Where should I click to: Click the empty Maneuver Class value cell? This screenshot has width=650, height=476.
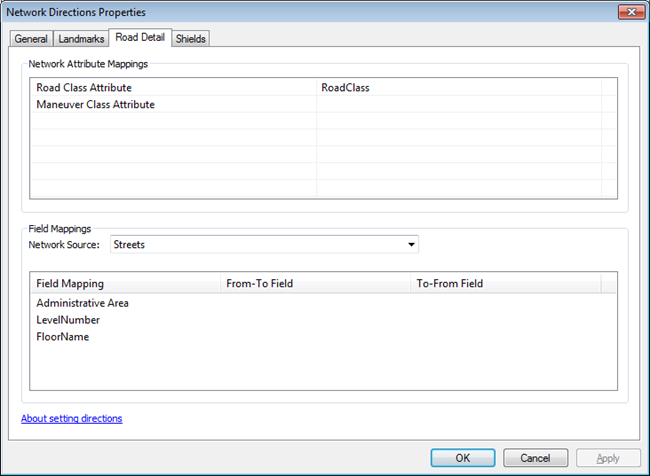point(458,104)
